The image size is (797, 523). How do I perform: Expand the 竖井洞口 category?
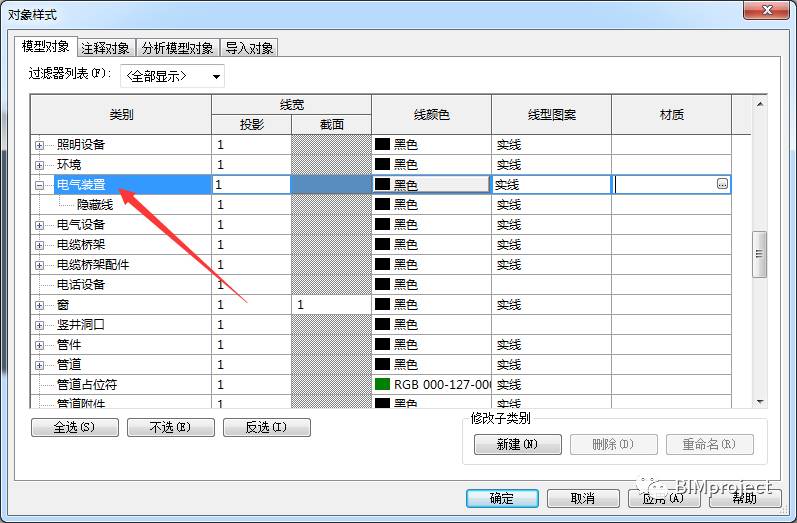click(39, 325)
